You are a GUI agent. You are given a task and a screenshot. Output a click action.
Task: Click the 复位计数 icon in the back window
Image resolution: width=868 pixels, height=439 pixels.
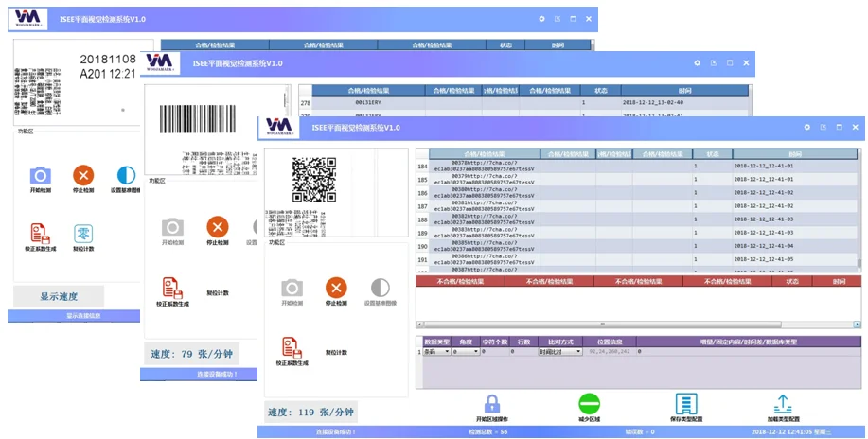(x=83, y=234)
